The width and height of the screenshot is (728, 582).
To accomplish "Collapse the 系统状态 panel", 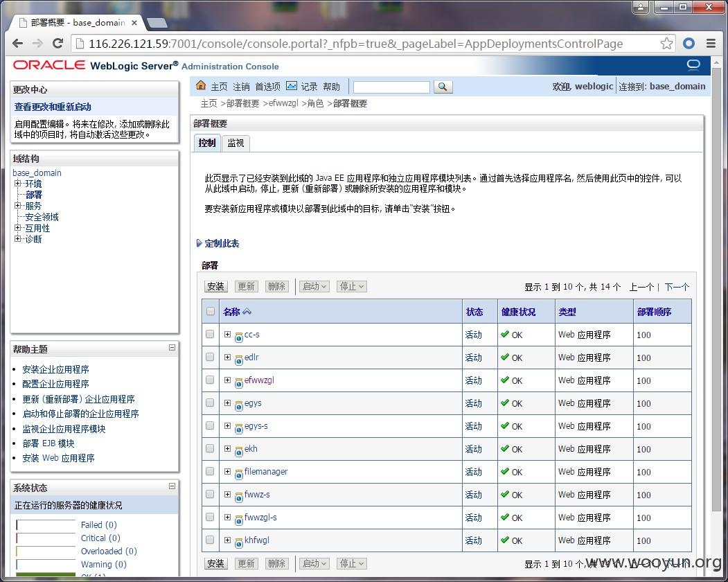I will tap(172, 486).
